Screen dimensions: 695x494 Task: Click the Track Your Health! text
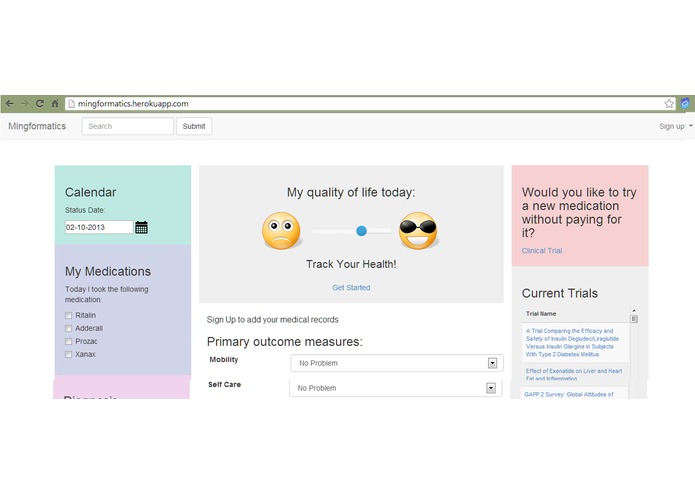pos(351,265)
